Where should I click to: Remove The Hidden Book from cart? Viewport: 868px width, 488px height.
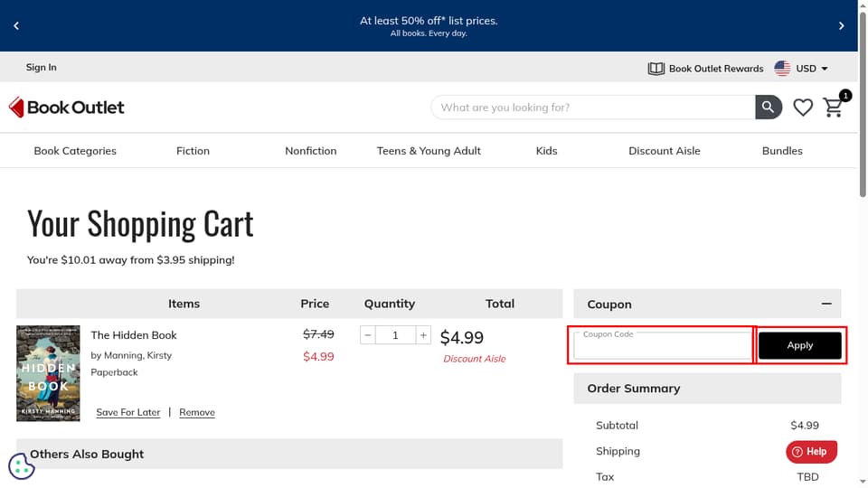197,412
